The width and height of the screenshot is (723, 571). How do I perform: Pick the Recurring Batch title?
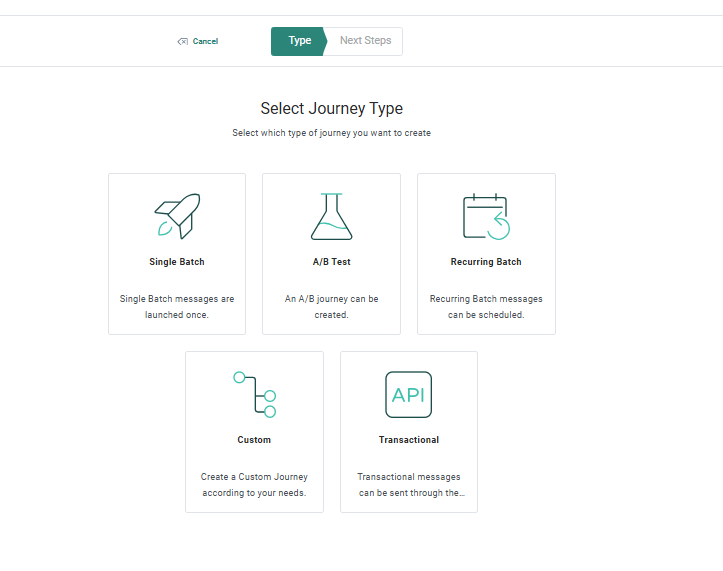[486, 262]
